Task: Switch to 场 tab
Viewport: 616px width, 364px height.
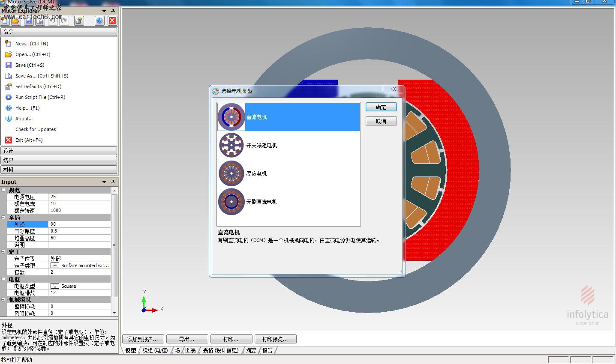Action: pos(177,350)
